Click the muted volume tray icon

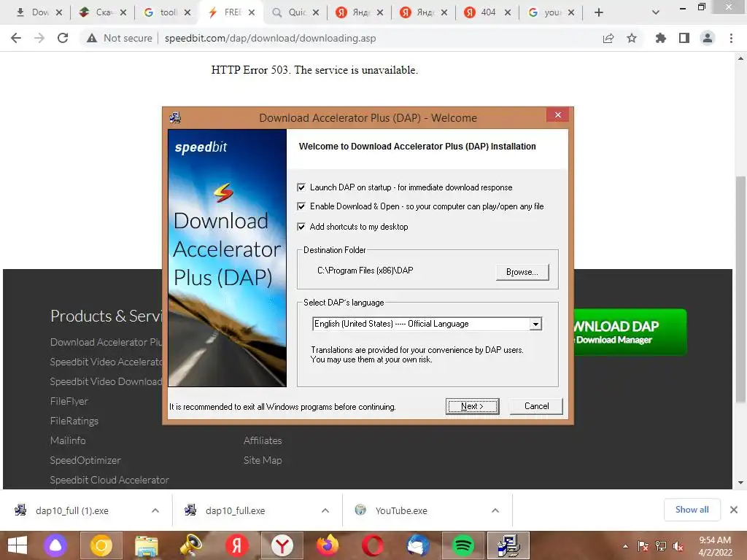pos(678,546)
